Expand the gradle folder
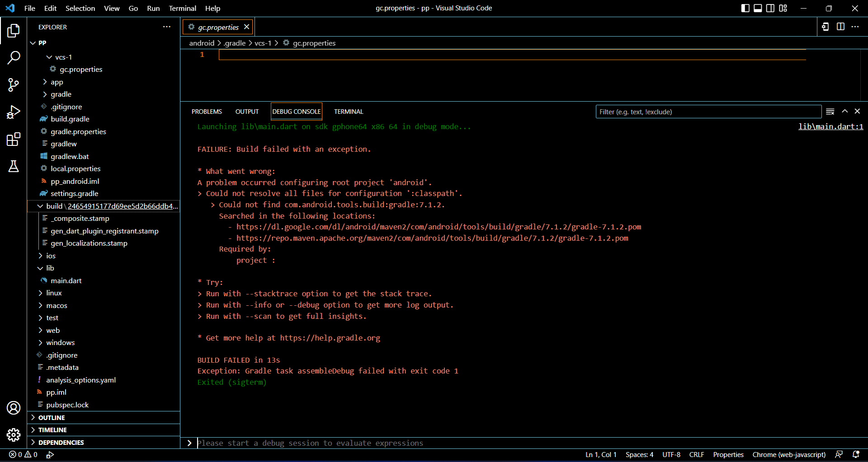 click(x=104, y=94)
